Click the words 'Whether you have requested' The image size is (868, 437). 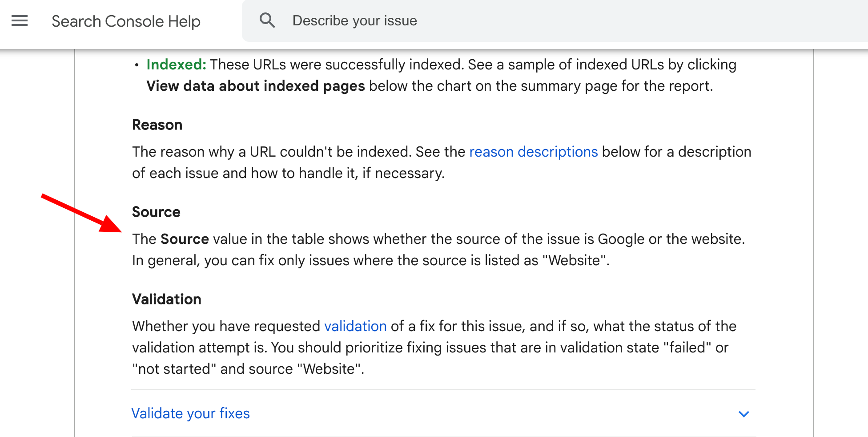[x=226, y=326]
